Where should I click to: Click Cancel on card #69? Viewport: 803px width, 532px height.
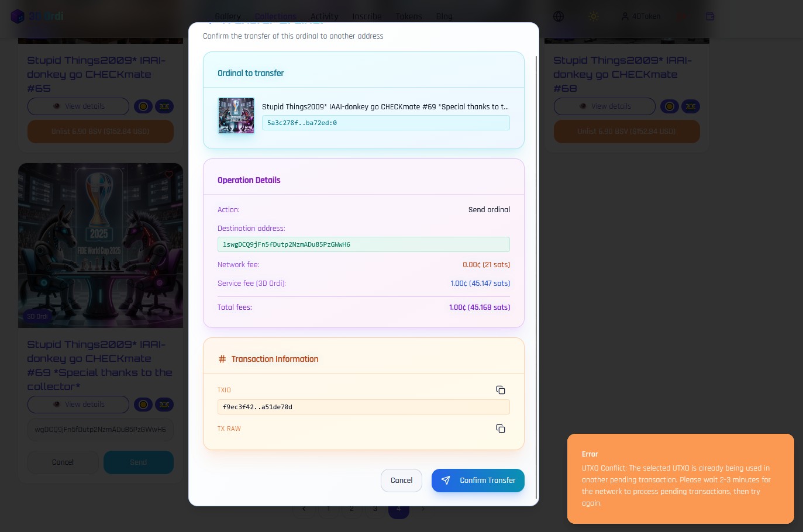[63, 462]
